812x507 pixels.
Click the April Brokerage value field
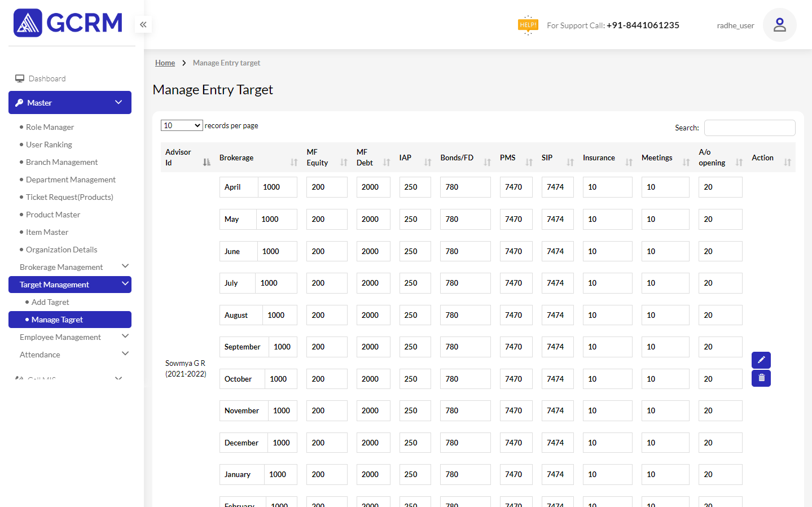click(x=277, y=187)
